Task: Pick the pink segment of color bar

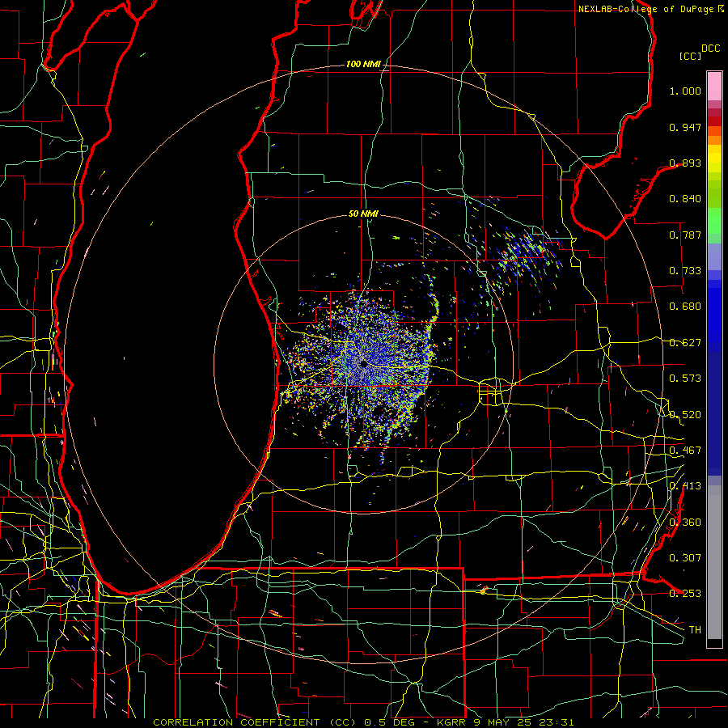Action: click(x=714, y=87)
